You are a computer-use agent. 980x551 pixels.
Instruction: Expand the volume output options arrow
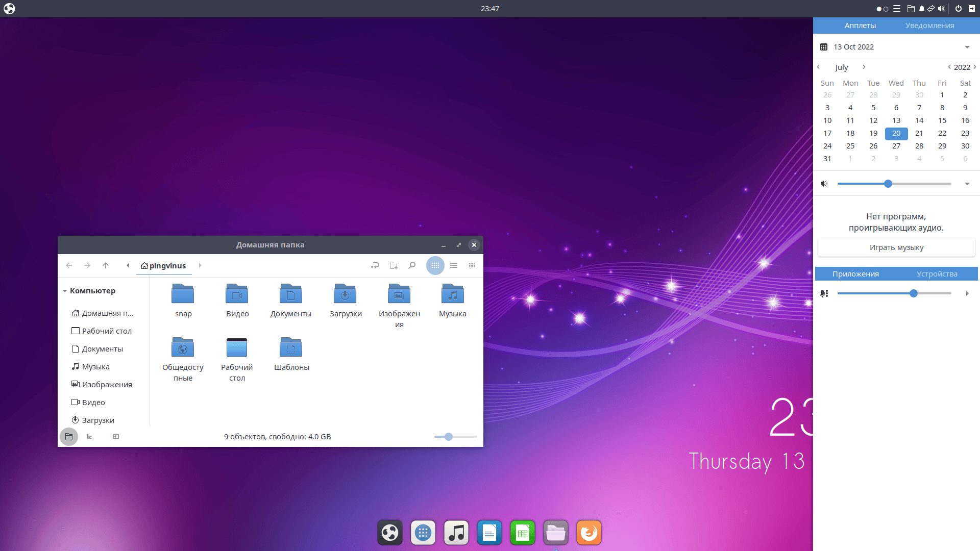967,184
